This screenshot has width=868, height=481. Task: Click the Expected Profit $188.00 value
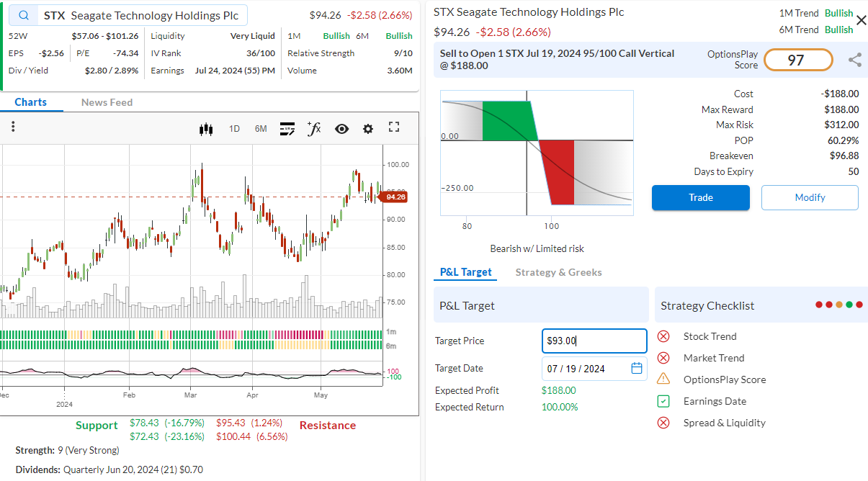(x=559, y=390)
